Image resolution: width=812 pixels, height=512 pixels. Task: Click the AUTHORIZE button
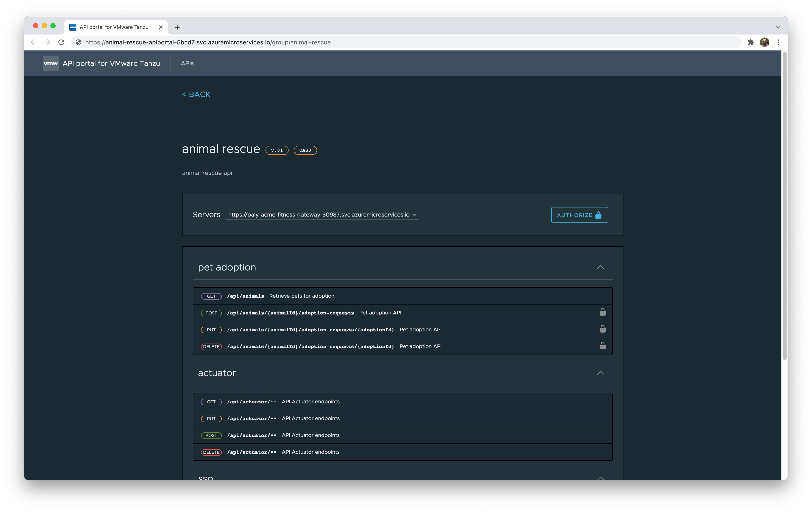(x=579, y=215)
